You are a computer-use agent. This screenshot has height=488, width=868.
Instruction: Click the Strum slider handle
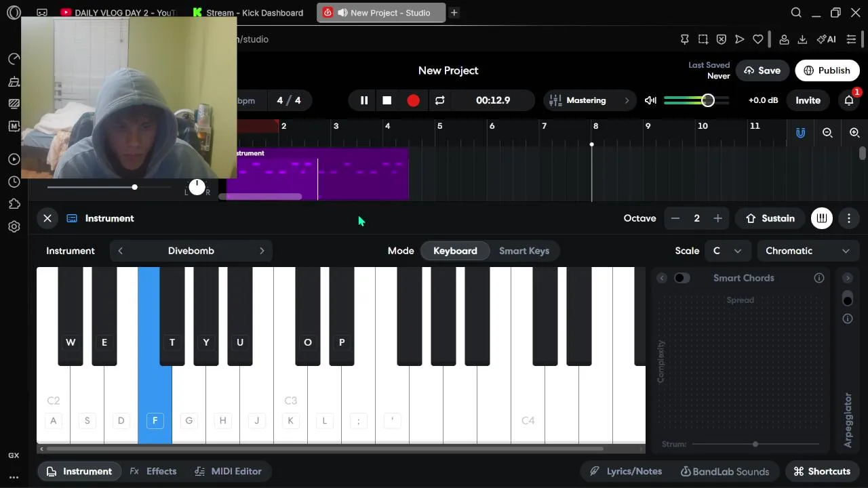pos(755,444)
